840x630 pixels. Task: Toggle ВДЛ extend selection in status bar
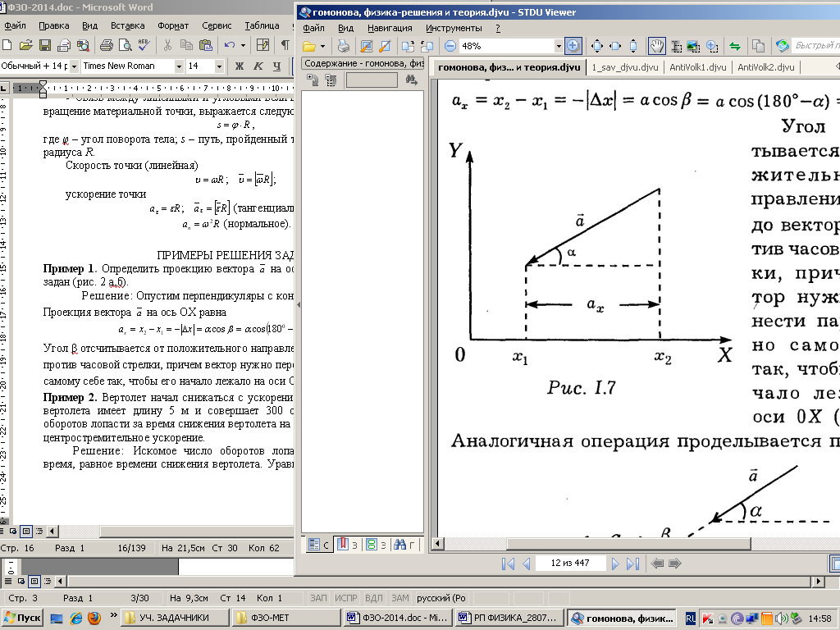click(374, 598)
